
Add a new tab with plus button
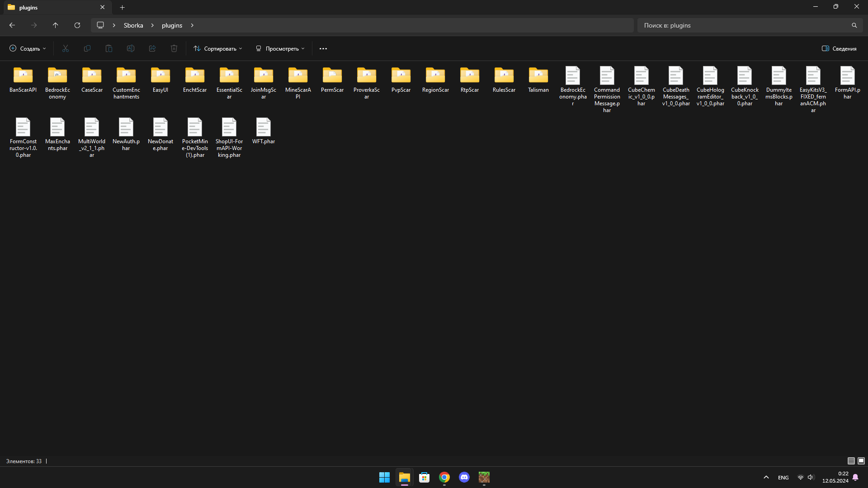coord(122,7)
